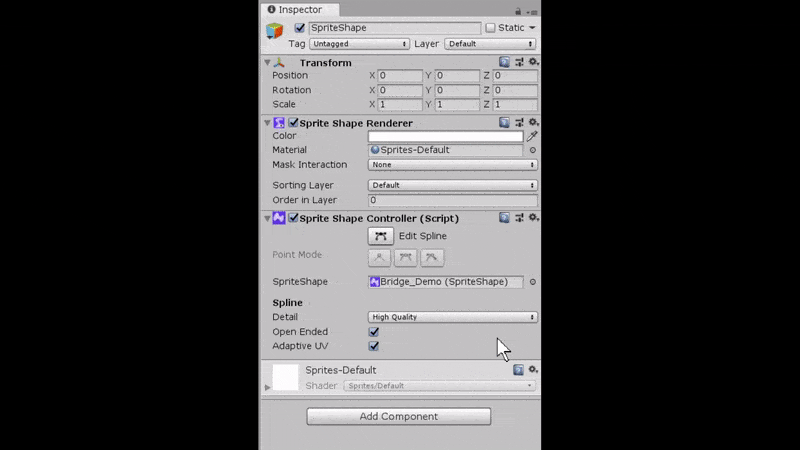Open the Mask Interaction dropdown
This screenshot has width=800, height=450.
pos(453,165)
